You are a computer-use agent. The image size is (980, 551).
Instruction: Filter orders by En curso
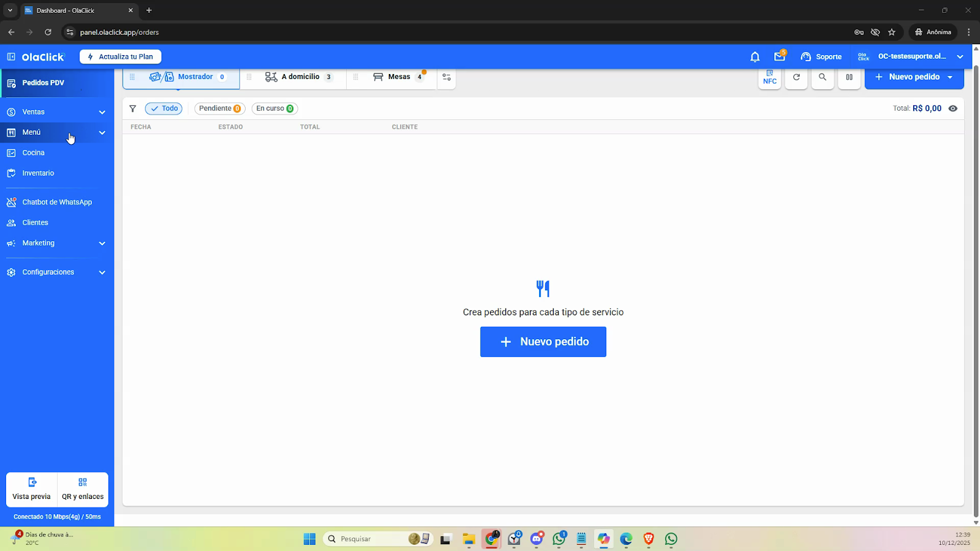point(274,108)
